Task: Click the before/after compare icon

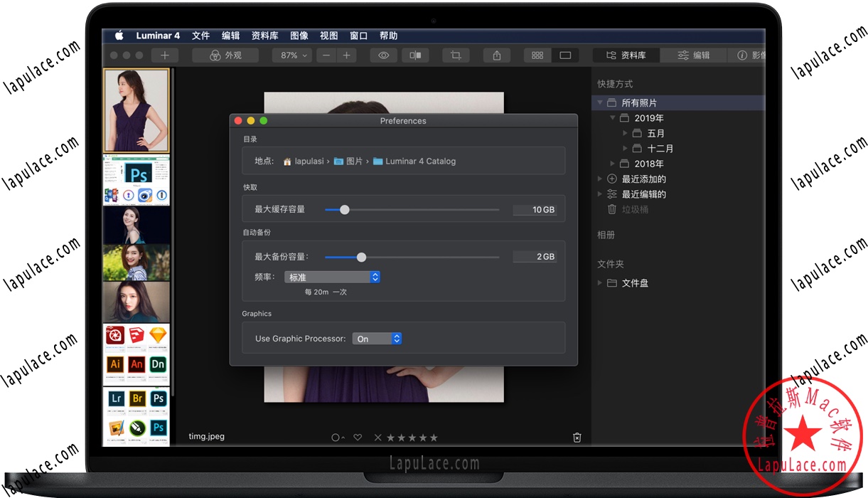Action: (x=416, y=54)
